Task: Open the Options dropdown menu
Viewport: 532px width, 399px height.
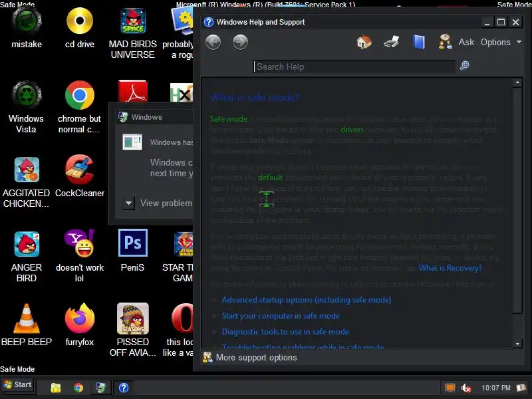Action: (x=501, y=42)
